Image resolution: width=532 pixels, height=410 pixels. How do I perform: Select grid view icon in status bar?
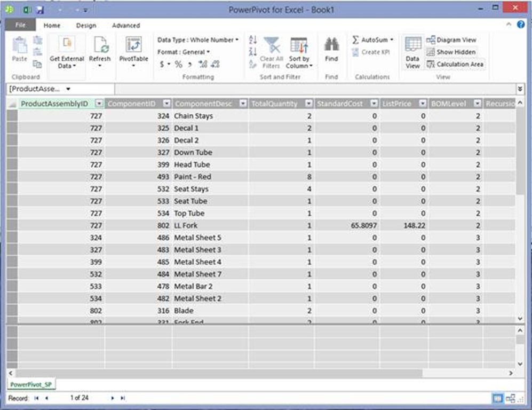(497, 398)
